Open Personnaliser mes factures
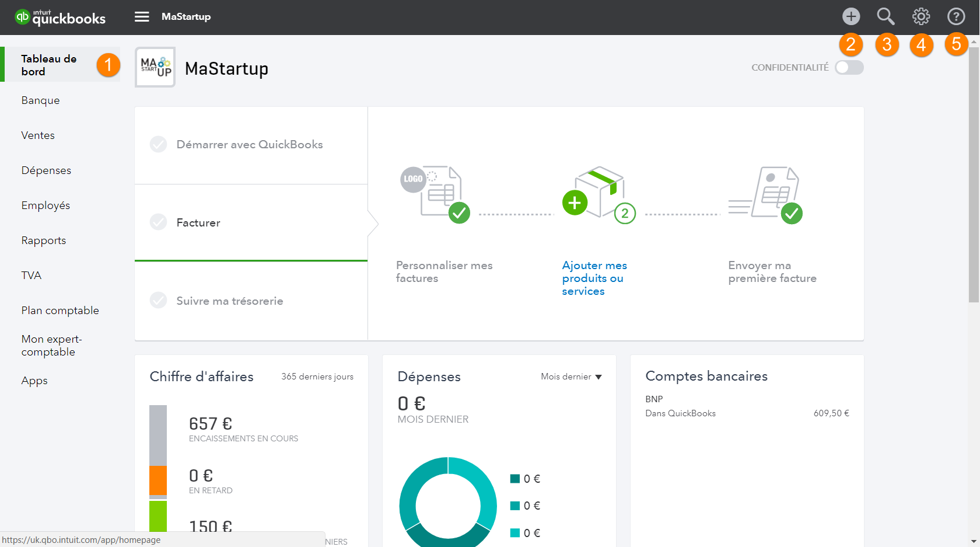980x547 pixels. [x=444, y=272]
